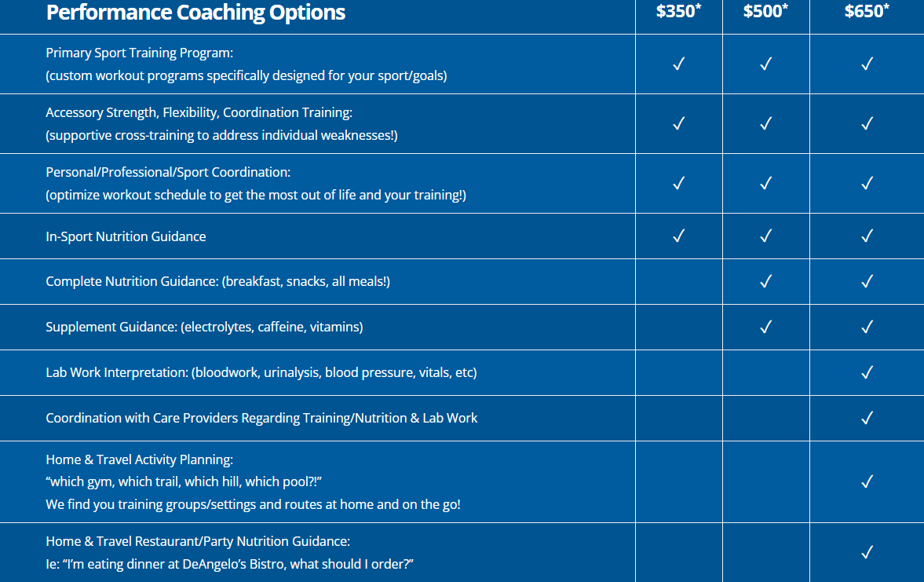Choose the $650 plan price header
Screen dimensions: 924x582
pos(867,11)
